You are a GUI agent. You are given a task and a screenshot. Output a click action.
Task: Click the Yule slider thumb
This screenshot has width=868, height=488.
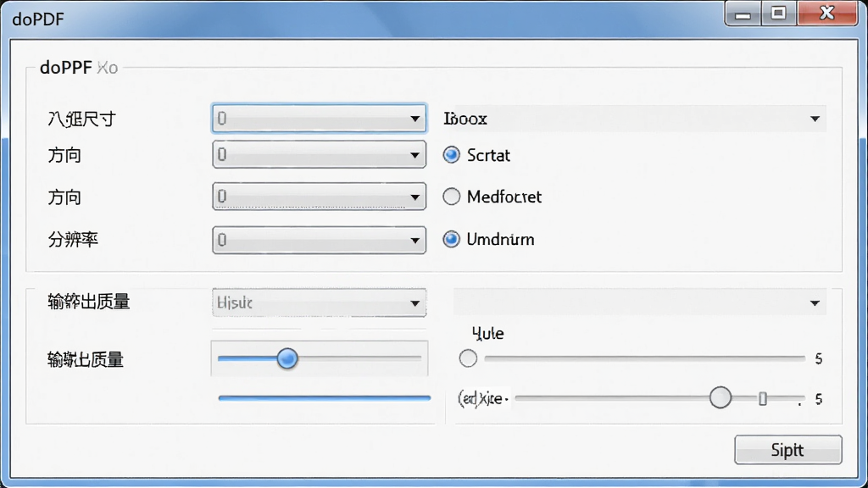(468, 358)
